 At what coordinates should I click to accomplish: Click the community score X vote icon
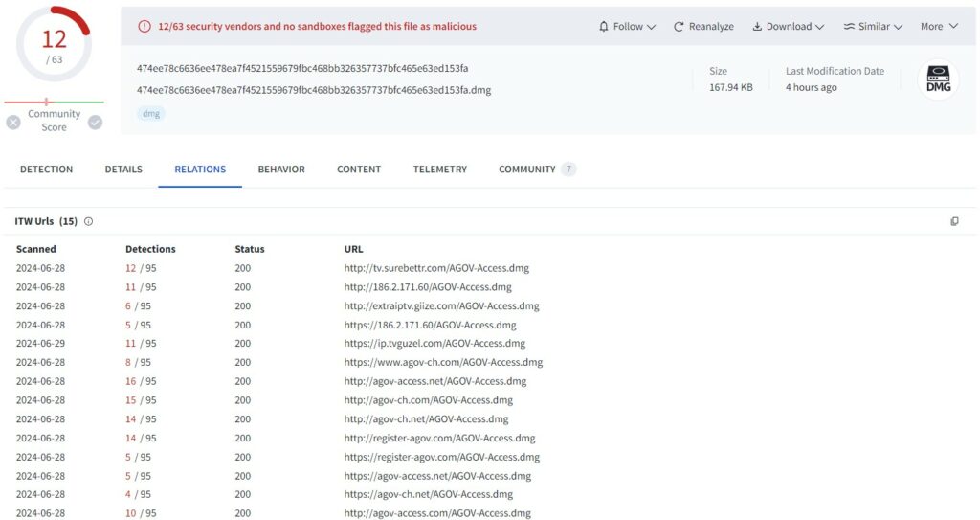(x=13, y=122)
